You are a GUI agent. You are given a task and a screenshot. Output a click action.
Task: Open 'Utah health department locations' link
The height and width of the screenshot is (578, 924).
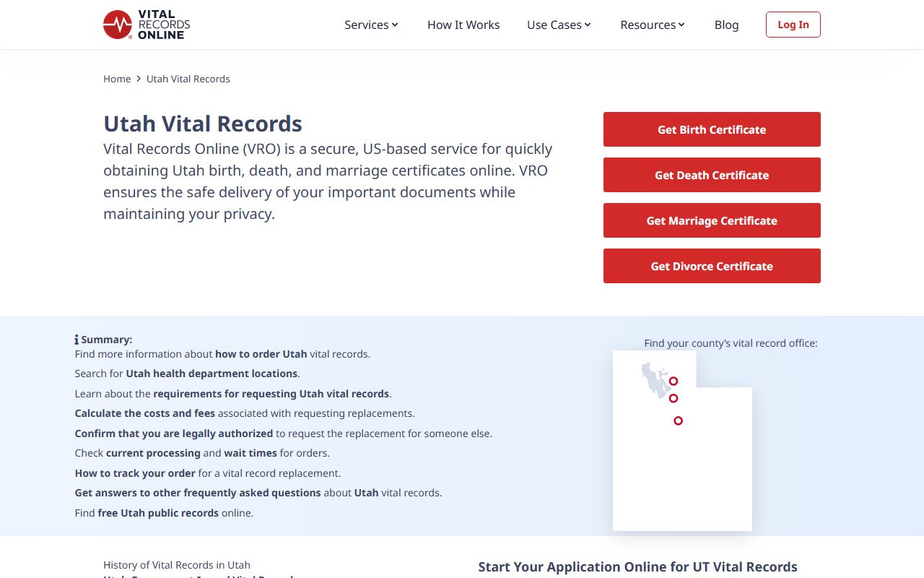[x=212, y=374]
